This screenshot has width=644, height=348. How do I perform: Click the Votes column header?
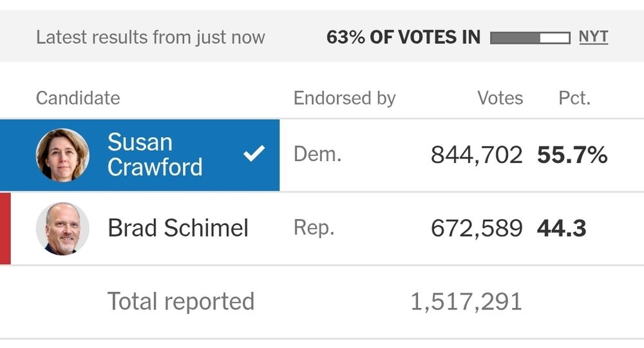pyautogui.click(x=500, y=98)
